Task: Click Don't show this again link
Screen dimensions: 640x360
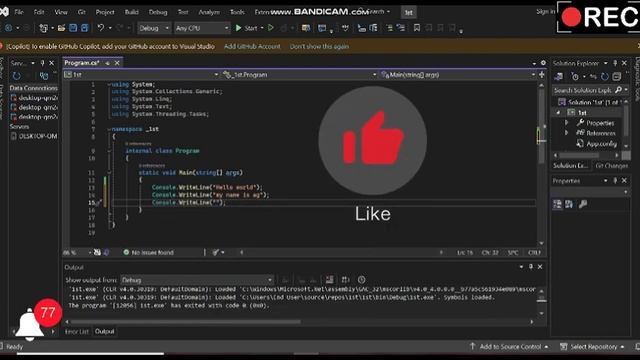Action: click(319, 47)
